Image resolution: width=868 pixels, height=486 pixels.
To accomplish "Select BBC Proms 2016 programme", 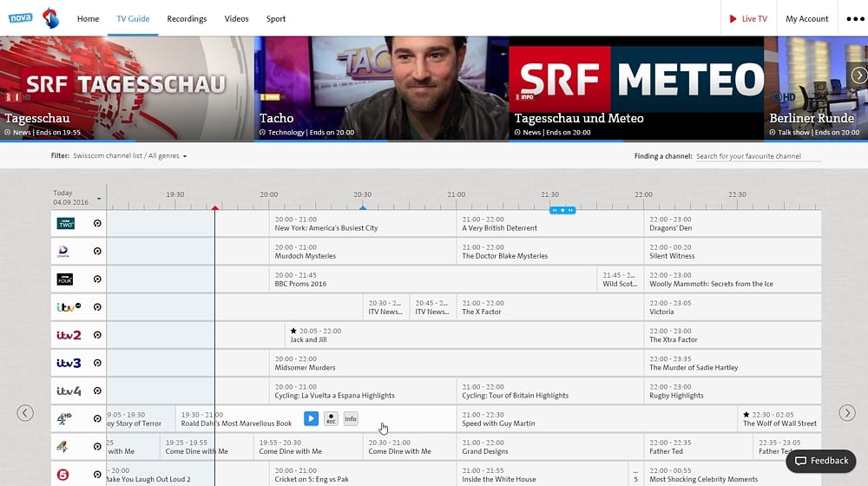I will point(433,279).
